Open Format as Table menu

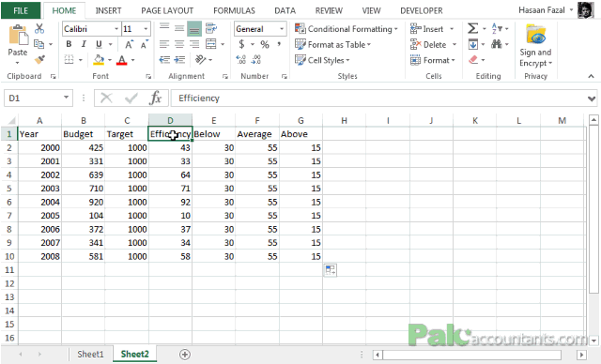tap(332, 44)
